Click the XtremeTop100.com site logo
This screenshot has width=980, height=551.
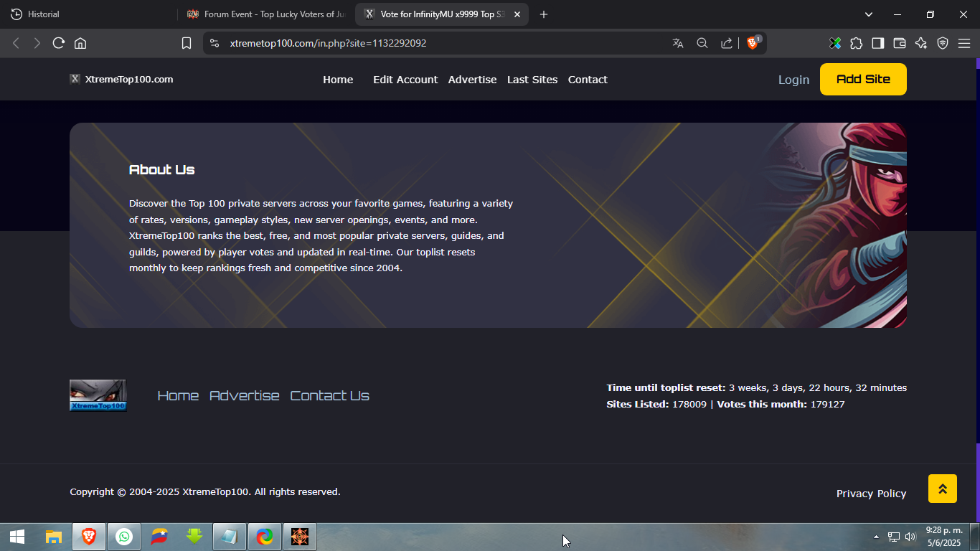[x=121, y=79]
